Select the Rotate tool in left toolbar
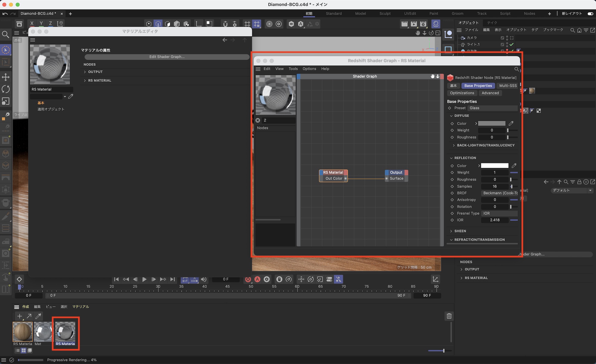This screenshot has height=364, width=596. [6, 89]
